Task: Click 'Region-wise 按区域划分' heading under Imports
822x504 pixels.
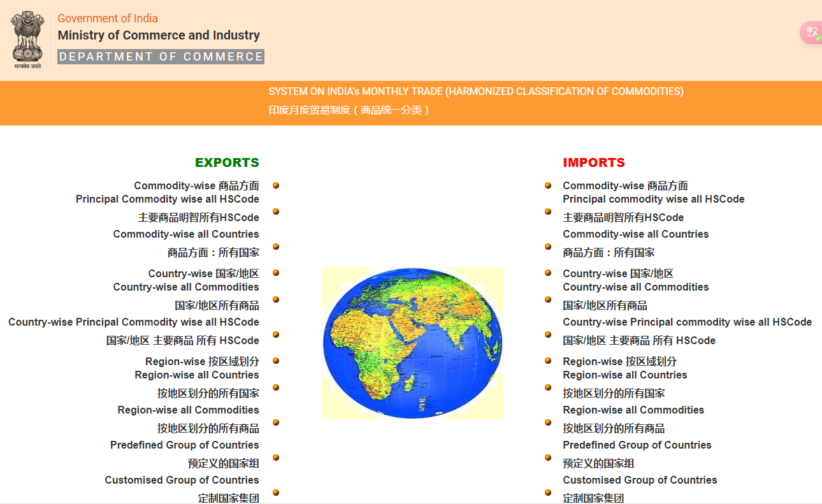Action: coord(620,362)
